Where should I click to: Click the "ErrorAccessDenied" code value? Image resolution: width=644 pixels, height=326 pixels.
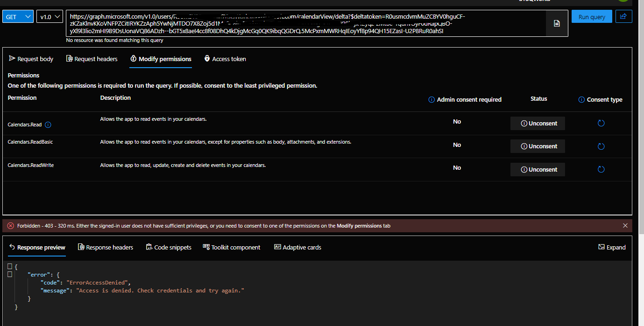click(97, 283)
